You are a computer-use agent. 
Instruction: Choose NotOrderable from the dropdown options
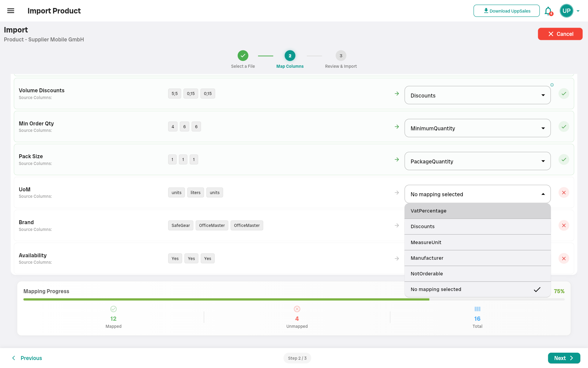click(x=427, y=274)
